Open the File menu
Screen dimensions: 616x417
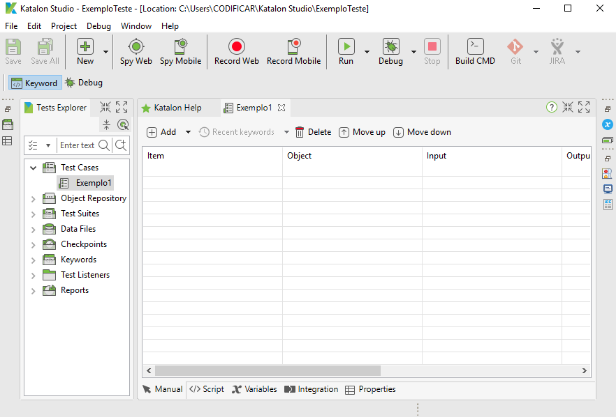click(11, 26)
